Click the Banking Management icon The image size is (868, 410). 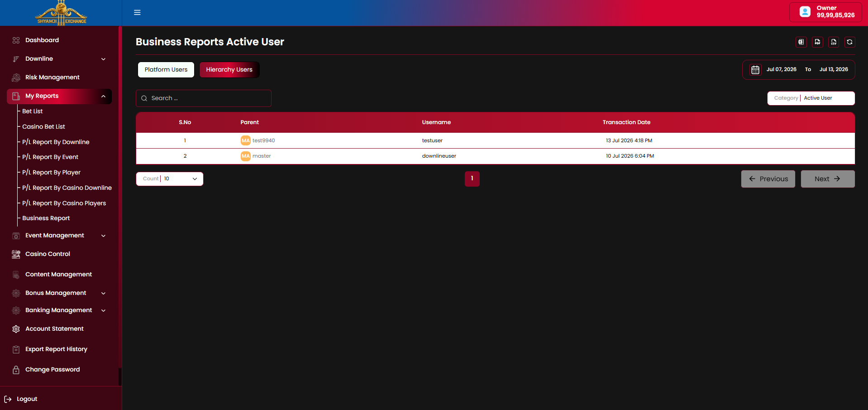(16, 310)
